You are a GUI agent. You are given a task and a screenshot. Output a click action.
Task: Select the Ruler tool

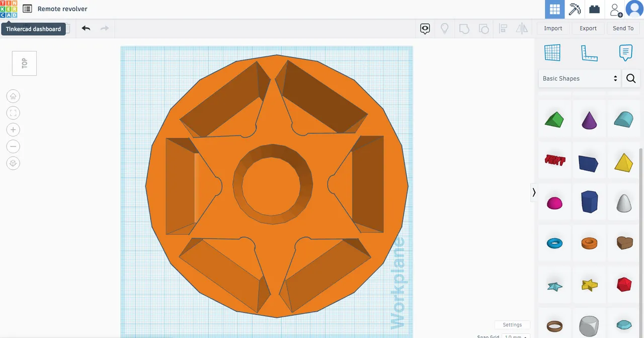[x=589, y=52]
